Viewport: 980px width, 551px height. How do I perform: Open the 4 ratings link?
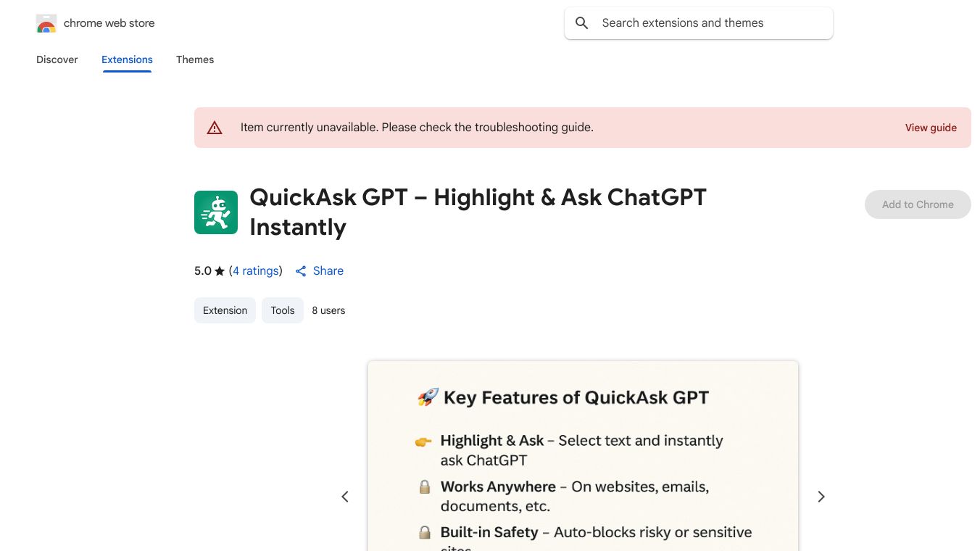256,271
